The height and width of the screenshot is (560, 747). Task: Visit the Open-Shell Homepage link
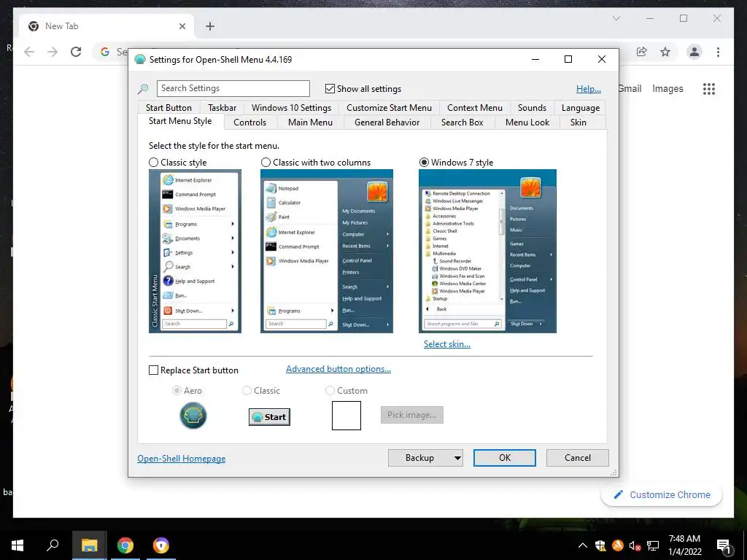click(182, 459)
